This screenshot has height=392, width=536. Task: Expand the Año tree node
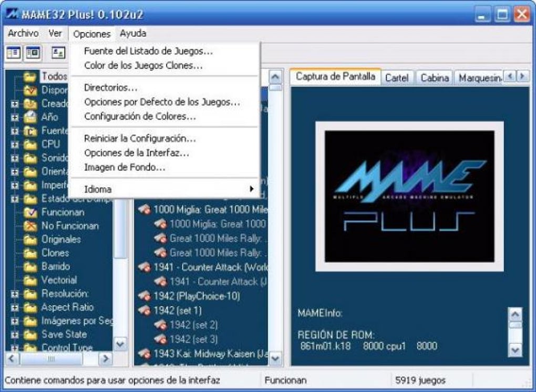pyautogui.click(x=15, y=117)
